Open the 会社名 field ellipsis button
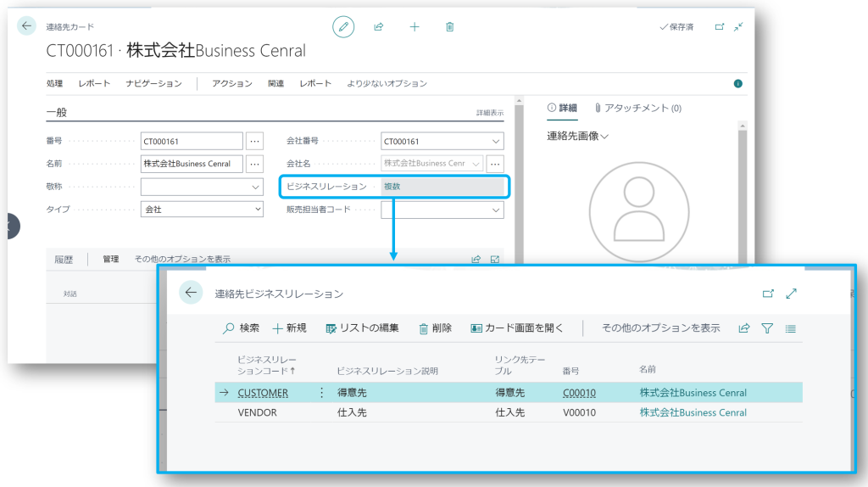Image resolution: width=868 pixels, height=487 pixels. [495, 164]
